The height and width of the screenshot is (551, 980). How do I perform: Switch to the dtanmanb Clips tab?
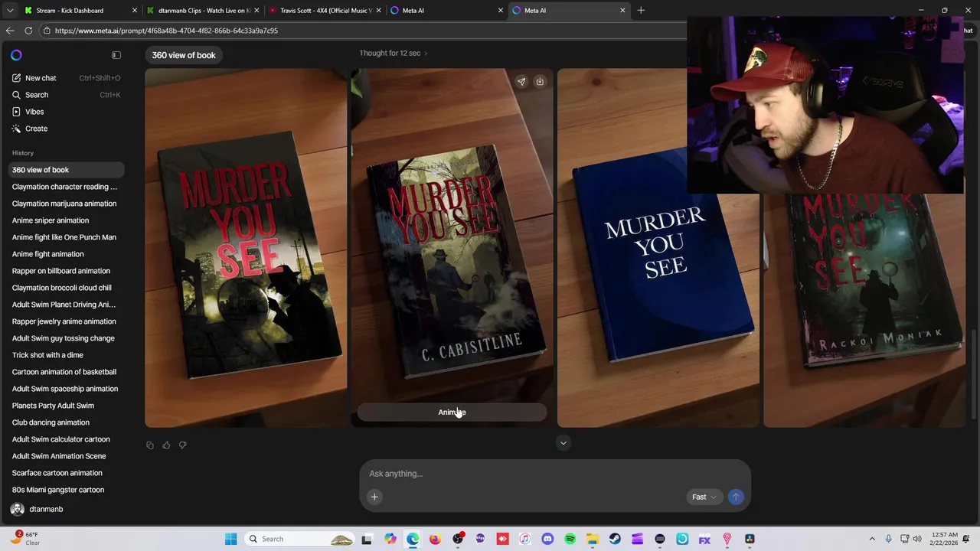(204, 11)
